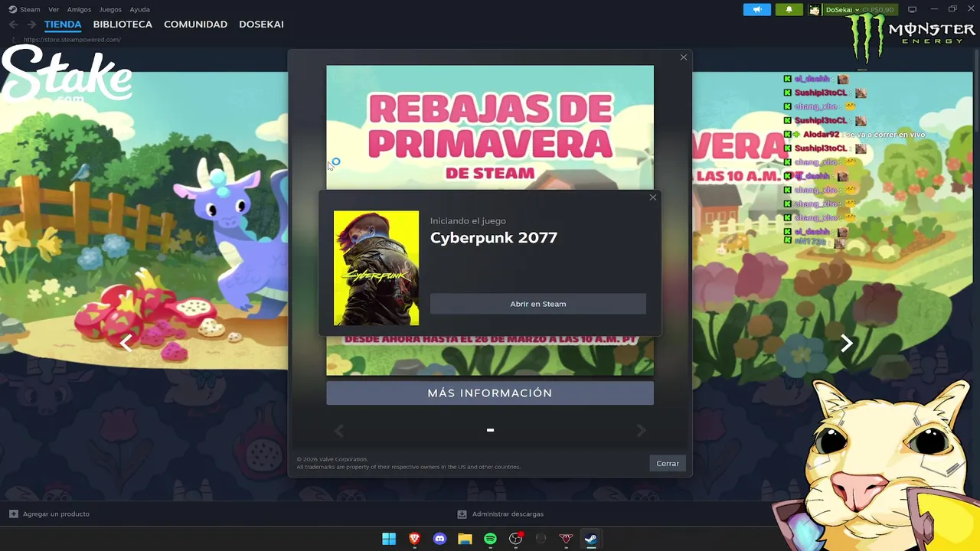Click the store URL address text
This screenshot has width=980, height=551.
coord(72,40)
